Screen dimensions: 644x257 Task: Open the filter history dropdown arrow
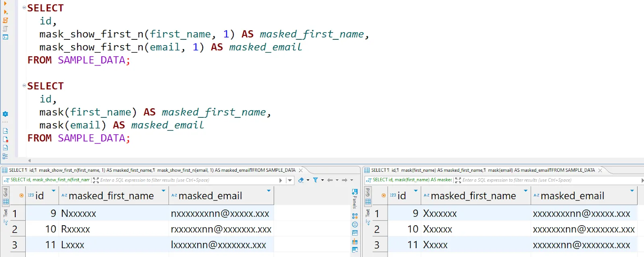pos(290,180)
